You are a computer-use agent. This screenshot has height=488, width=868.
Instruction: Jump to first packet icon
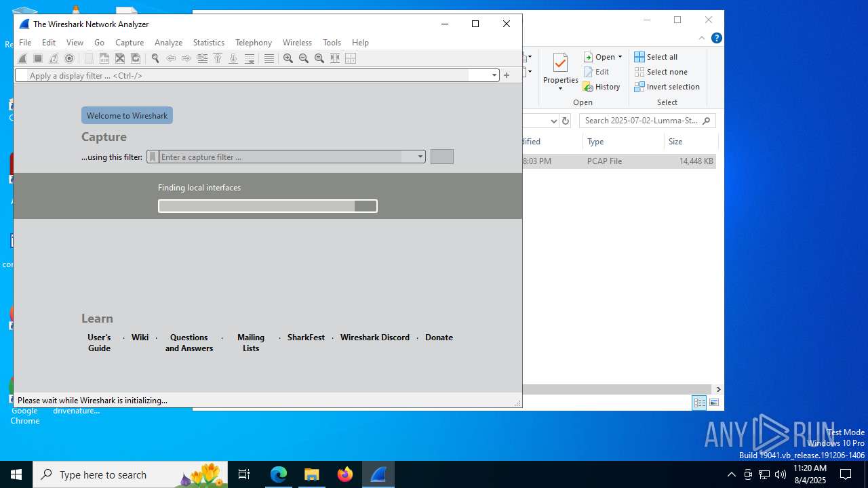(x=218, y=58)
